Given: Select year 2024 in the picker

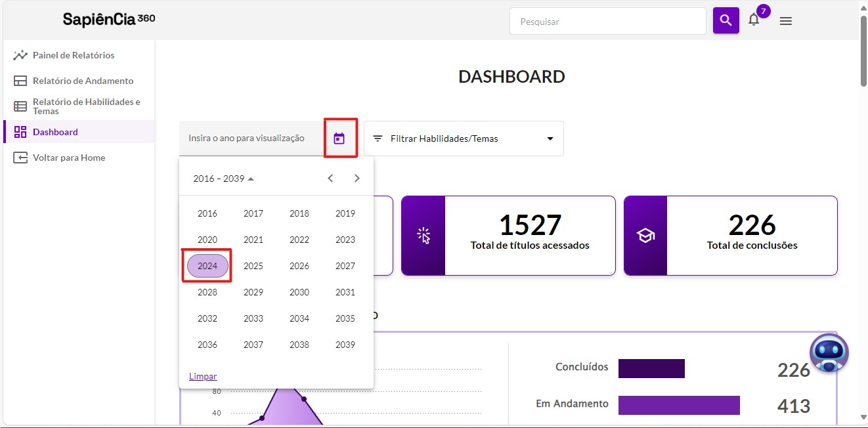Looking at the screenshot, I should pos(207,266).
